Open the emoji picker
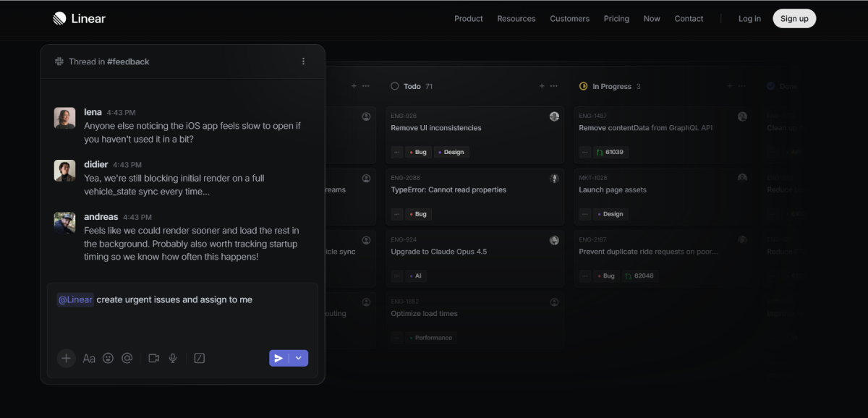Image resolution: width=868 pixels, height=418 pixels. click(108, 358)
